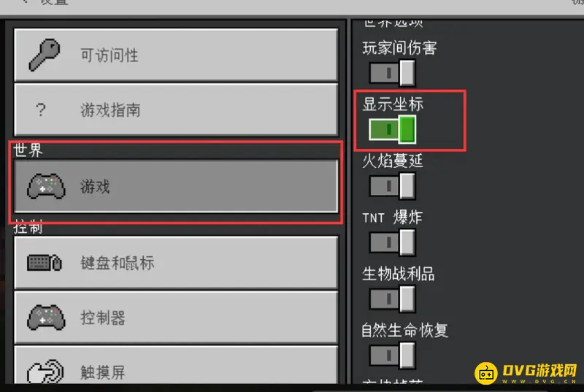Click the gamepad icon beside 控制器
This screenshot has height=392, width=584.
tap(46, 318)
